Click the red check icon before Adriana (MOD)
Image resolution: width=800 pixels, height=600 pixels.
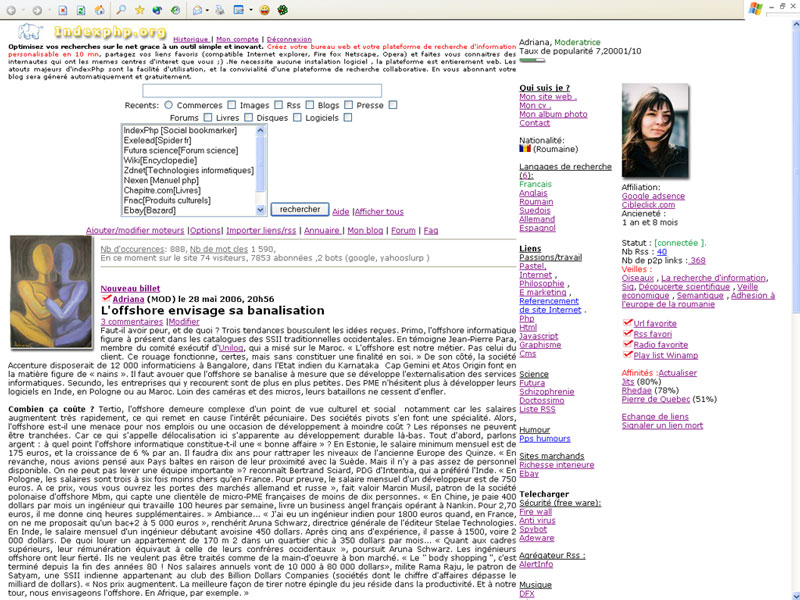(106, 298)
